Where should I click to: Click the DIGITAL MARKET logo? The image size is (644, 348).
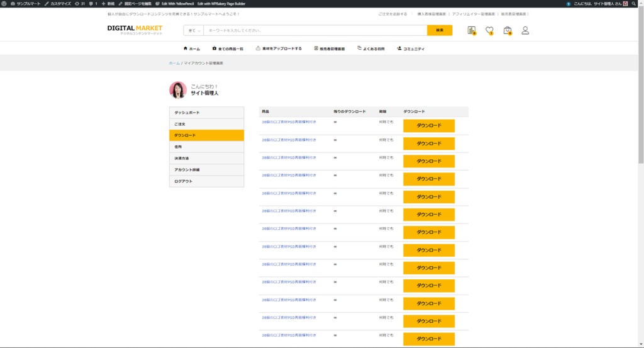(135, 30)
